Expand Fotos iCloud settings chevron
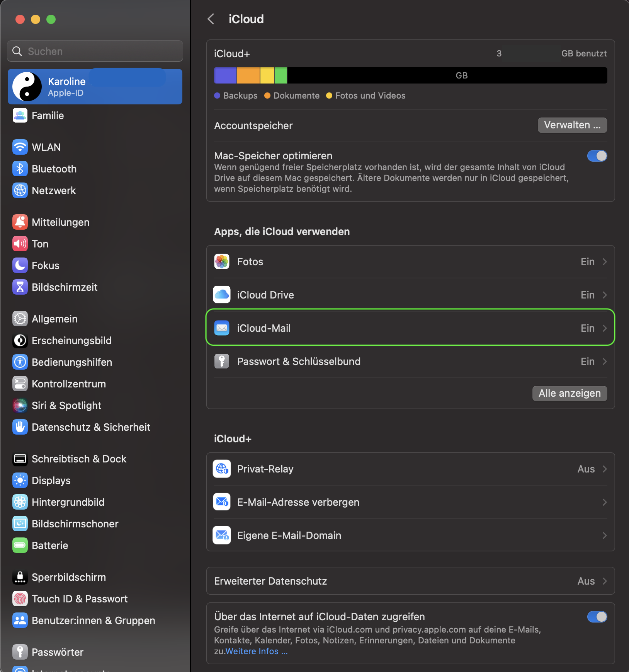629x672 pixels. [605, 262]
